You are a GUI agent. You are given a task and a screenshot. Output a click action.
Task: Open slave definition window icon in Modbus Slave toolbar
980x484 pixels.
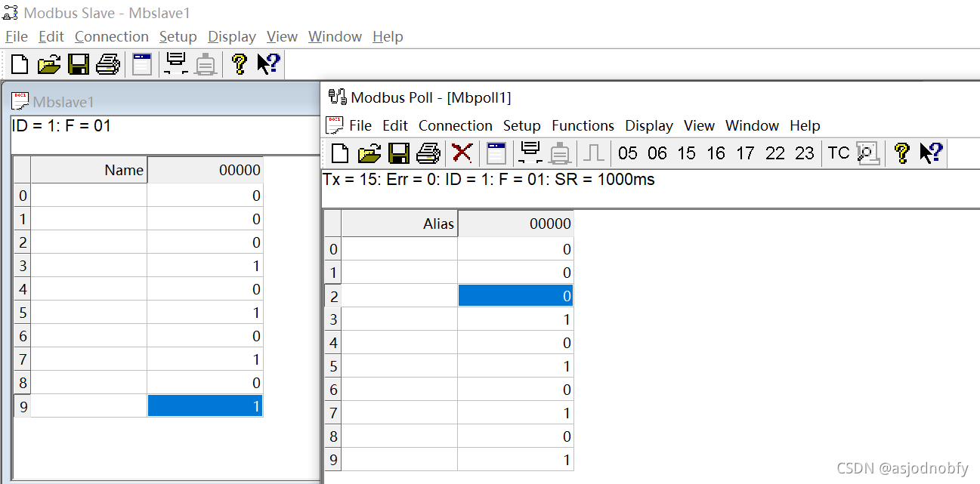[142, 64]
